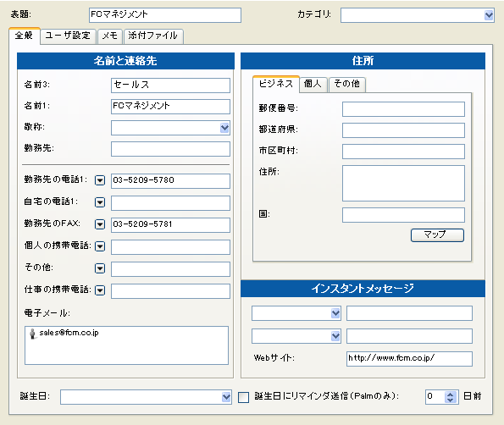Select the person icon beside sales@fcm.co.jp

point(32,334)
